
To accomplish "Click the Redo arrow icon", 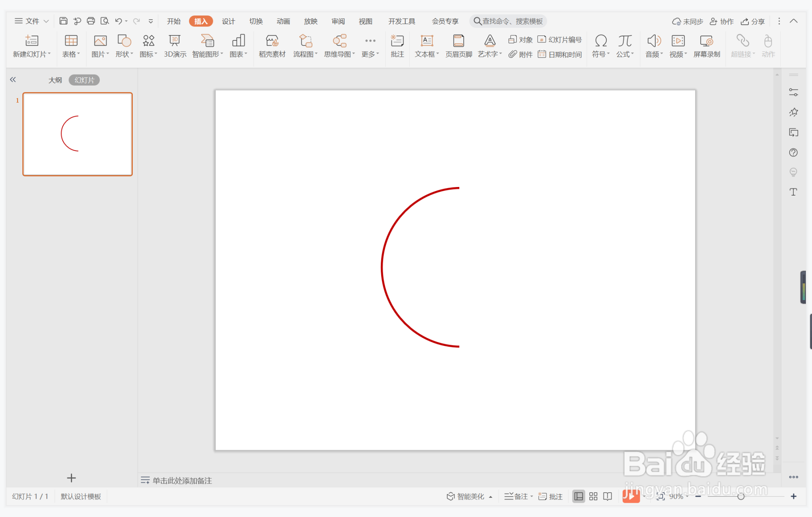I will [x=136, y=21].
